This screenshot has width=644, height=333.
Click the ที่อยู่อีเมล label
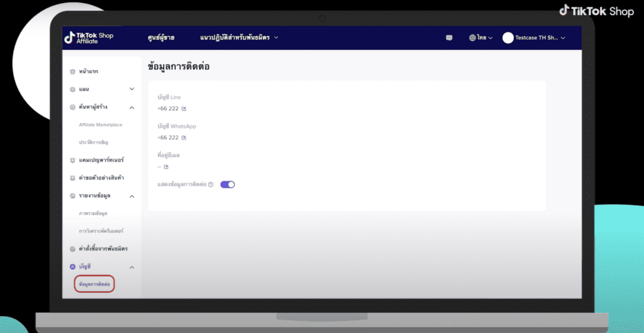pyautogui.click(x=169, y=155)
